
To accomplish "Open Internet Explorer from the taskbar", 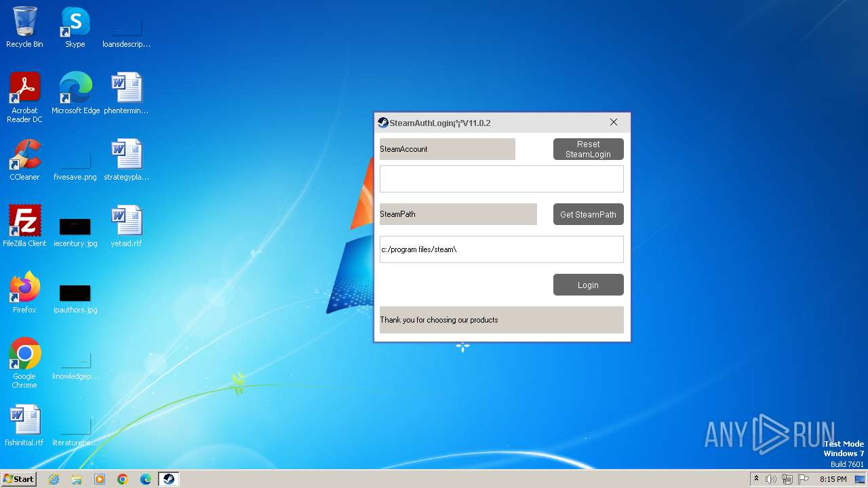I will (54, 479).
